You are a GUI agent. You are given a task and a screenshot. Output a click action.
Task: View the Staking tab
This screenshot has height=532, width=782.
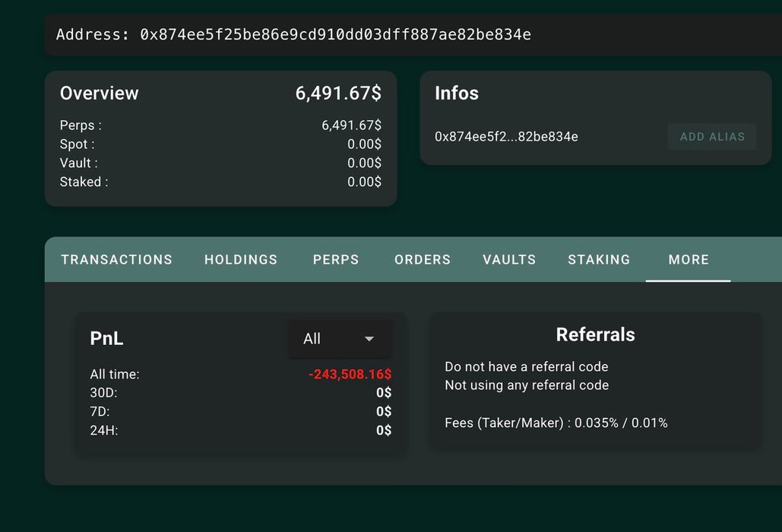599,260
